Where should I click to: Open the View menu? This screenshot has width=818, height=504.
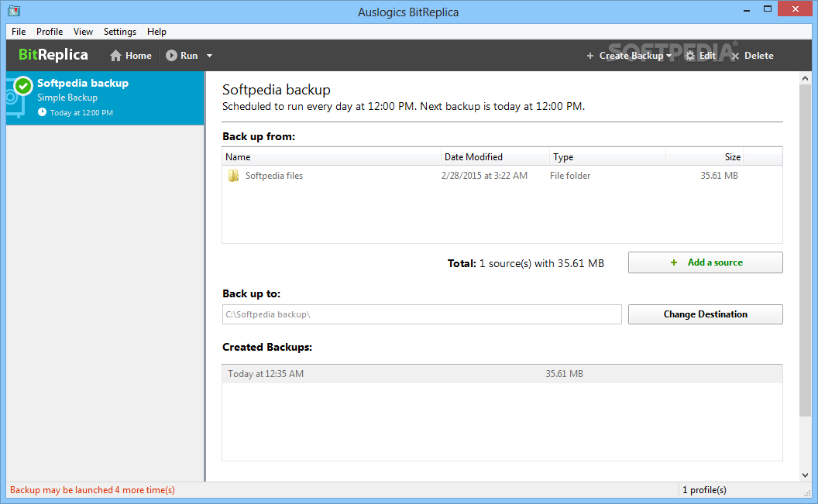pyautogui.click(x=83, y=32)
